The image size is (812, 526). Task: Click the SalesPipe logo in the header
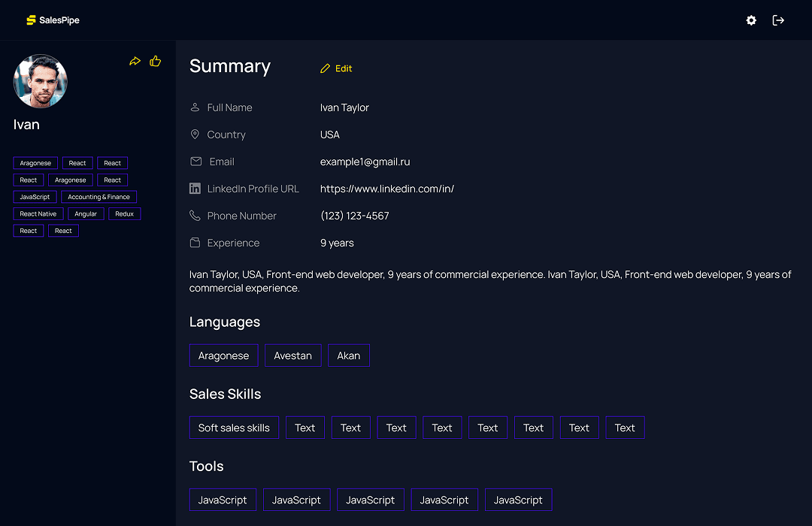click(53, 20)
